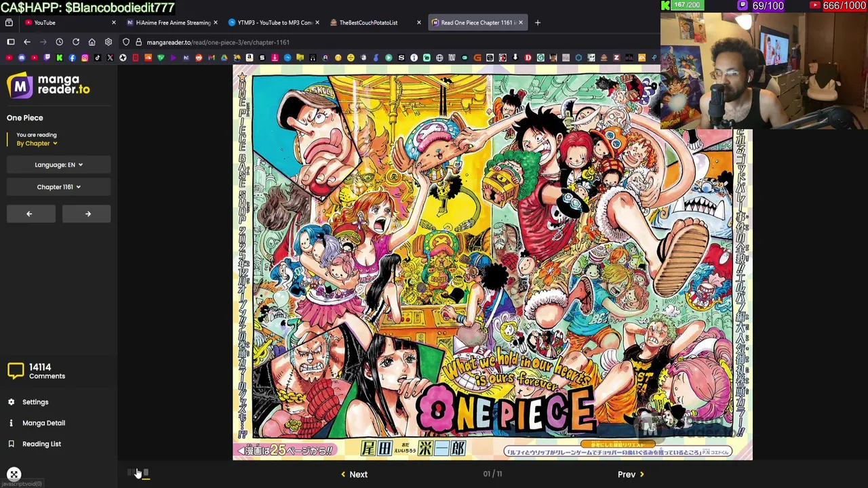Open the tab archive icon left of tabs
Screen dimensions: 868x488
tap(9, 22)
